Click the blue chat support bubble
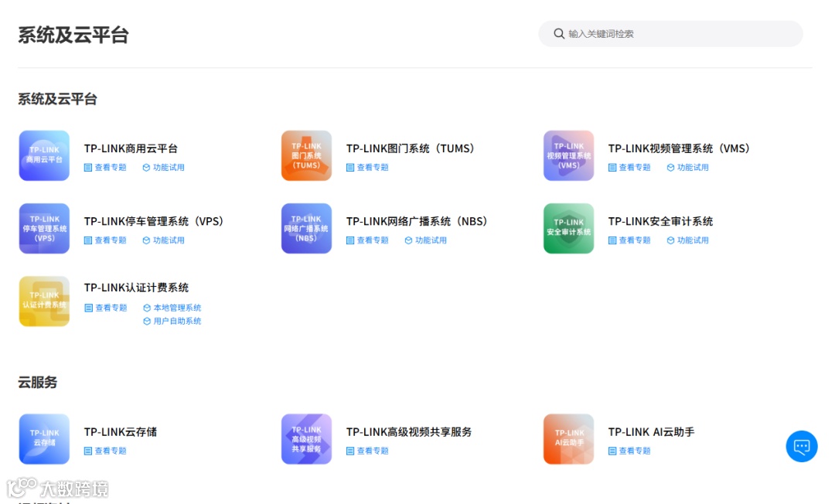The width and height of the screenshot is (835, 504). (802, 446)
